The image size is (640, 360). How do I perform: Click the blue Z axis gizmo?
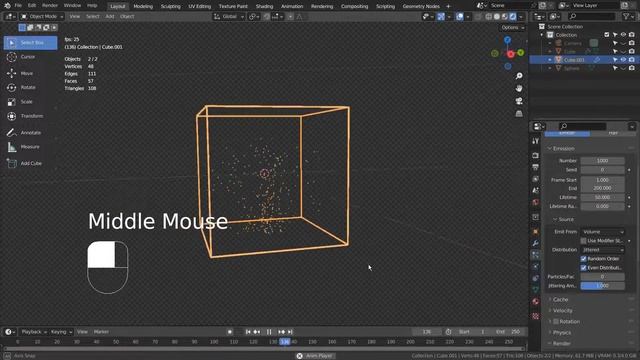point(507,40)
